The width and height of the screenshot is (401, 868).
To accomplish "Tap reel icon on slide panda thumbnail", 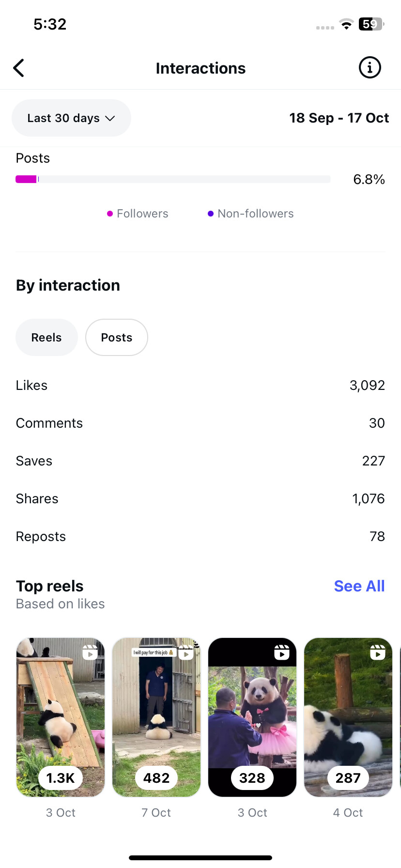I will pyautogui.click(x=90, y=652).
